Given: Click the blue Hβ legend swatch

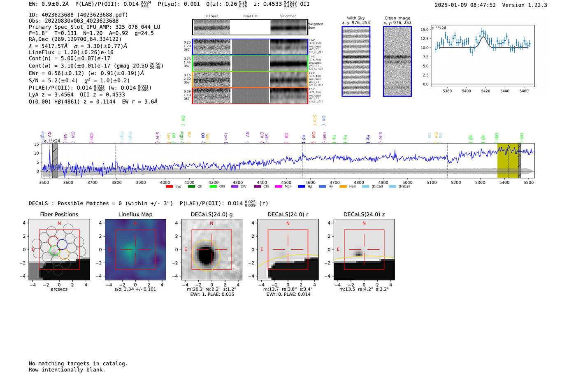Looking at the screenshot, I should click(302, 187).
